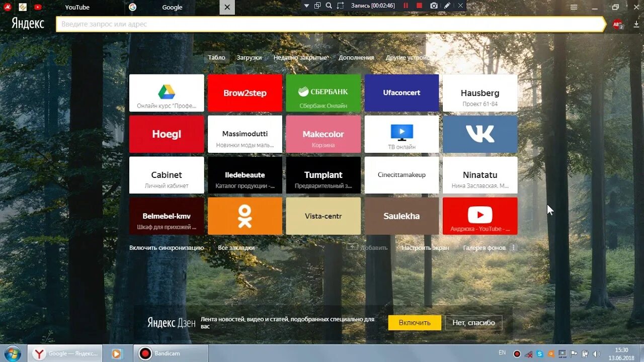Open the Ninatatu tile

[480, 175]
